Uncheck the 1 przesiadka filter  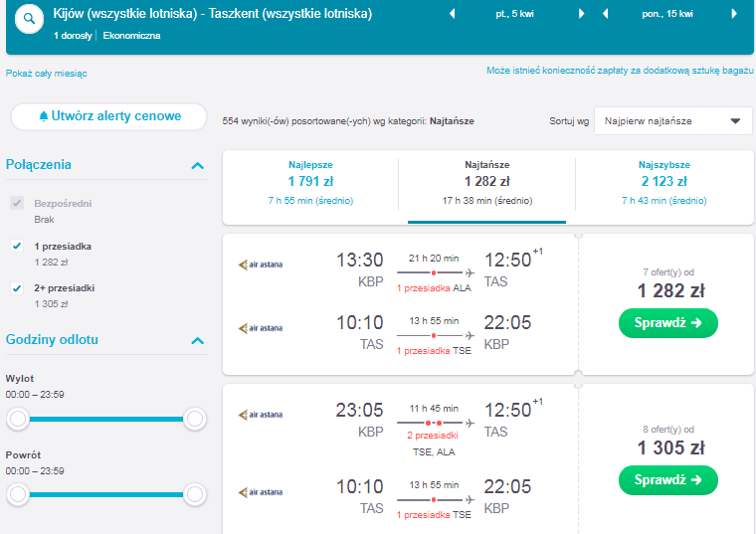pos(17,246)
